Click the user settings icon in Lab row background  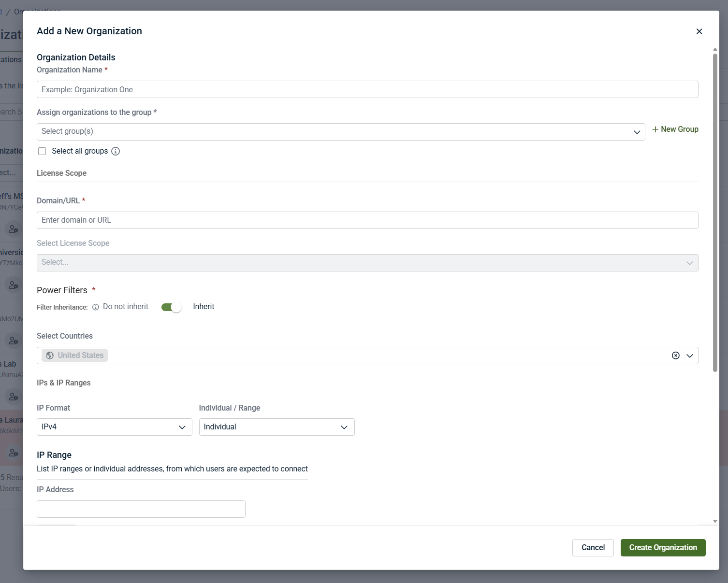pos(14,397)
